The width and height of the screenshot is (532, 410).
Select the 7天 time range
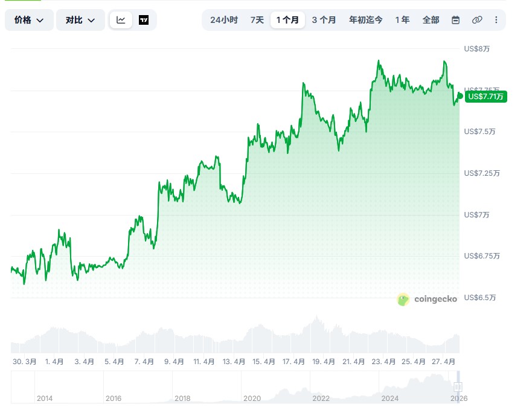(x=257, y=20)
